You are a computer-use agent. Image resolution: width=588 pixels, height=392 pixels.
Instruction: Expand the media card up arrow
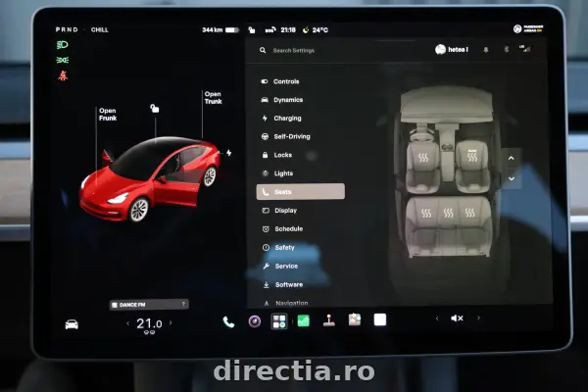pos(183,304)
